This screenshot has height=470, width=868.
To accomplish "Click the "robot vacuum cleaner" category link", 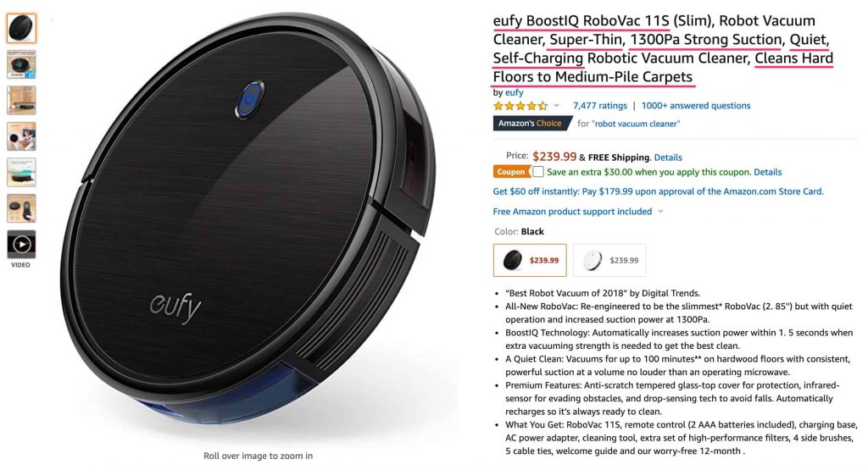I will (x=636, y=124).
